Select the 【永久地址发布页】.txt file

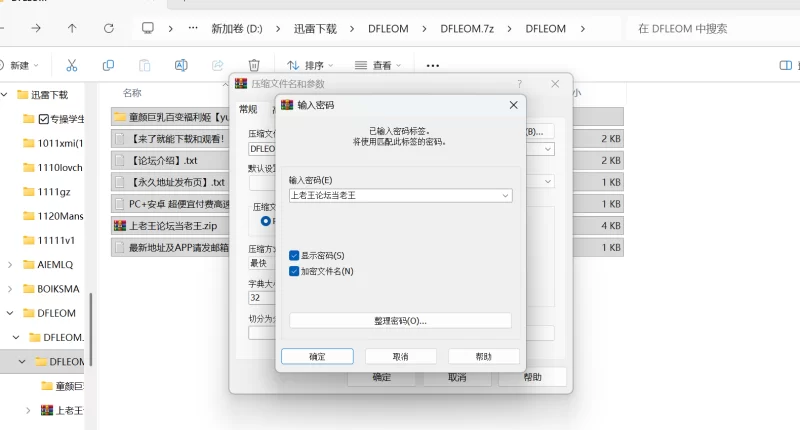click(170, 182)
